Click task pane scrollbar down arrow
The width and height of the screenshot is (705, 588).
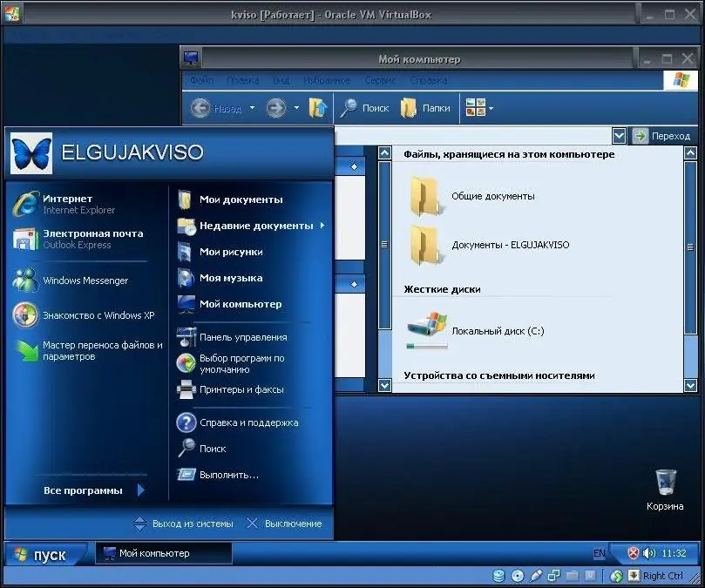385,385
